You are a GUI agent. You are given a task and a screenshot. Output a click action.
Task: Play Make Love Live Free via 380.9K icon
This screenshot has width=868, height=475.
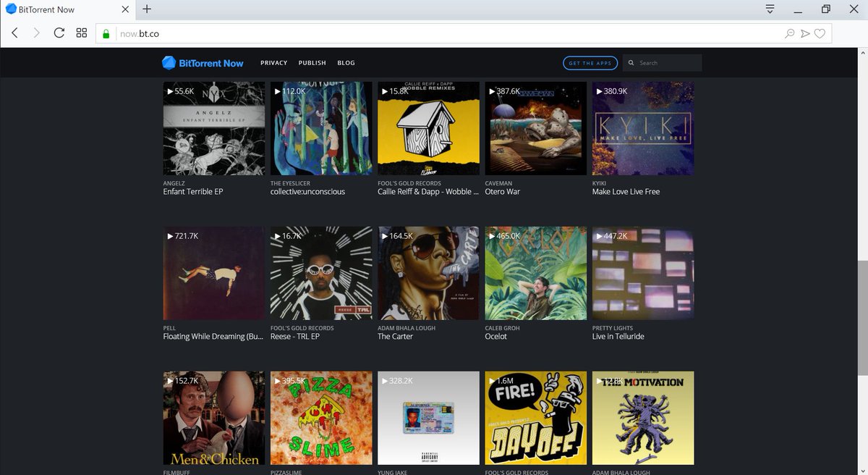coord(599,91)
